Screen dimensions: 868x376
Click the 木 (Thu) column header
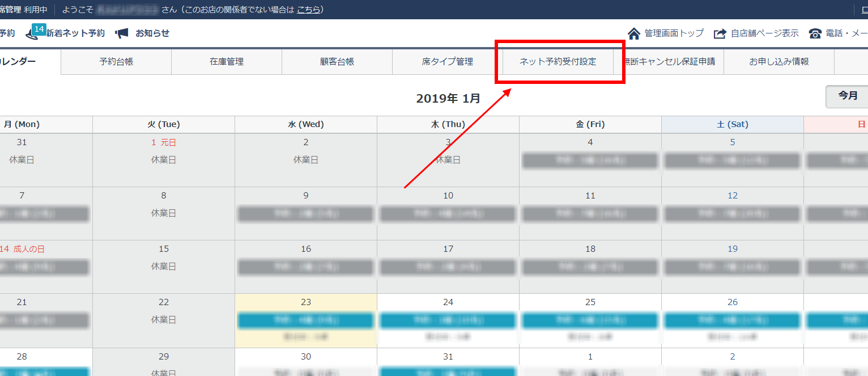[x=448, y=124]
